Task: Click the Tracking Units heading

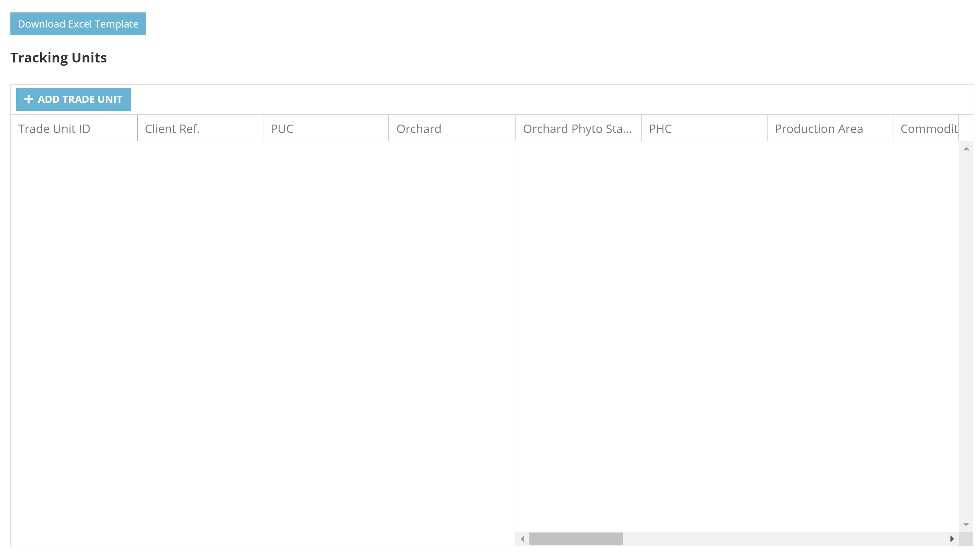Action: coord(59,57)
